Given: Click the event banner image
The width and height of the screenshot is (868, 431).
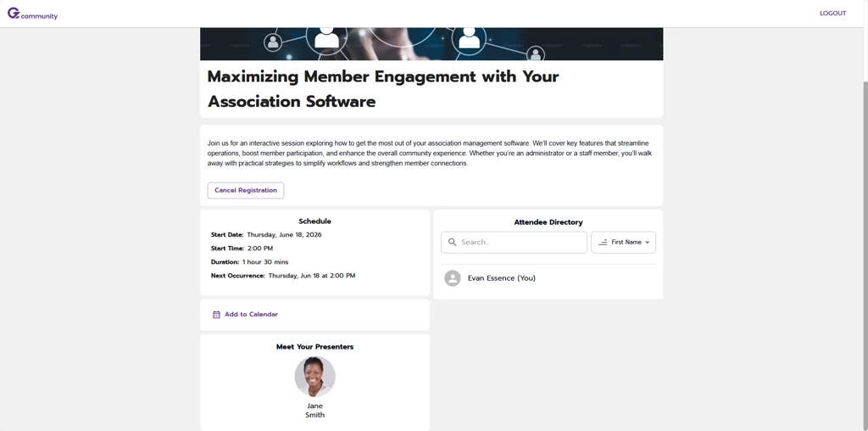Looking at the screenshot, I should pyautogui.click(x=431, y=43).
